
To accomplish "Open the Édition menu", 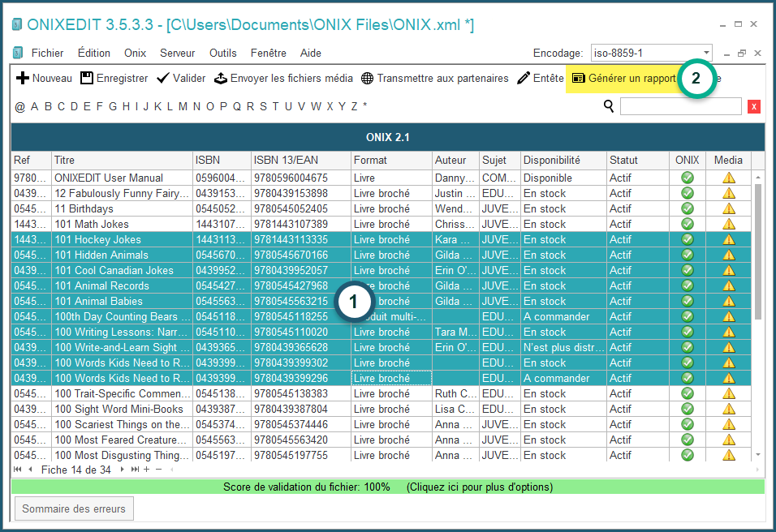I will click(94, 53).
